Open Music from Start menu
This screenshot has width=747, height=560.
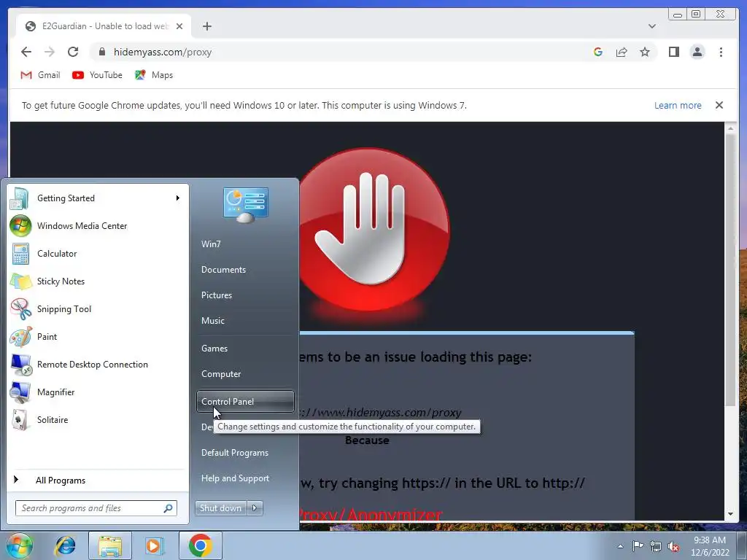click(245, 321)
